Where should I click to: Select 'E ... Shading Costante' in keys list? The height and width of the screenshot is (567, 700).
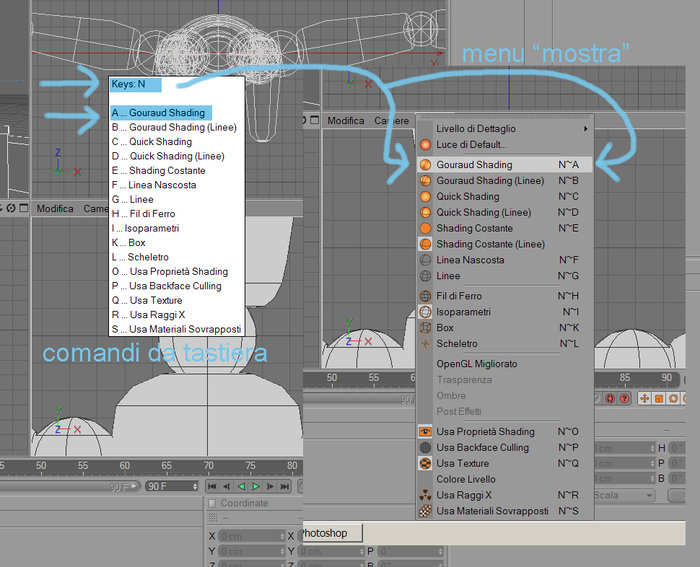(x=158, y=171)
